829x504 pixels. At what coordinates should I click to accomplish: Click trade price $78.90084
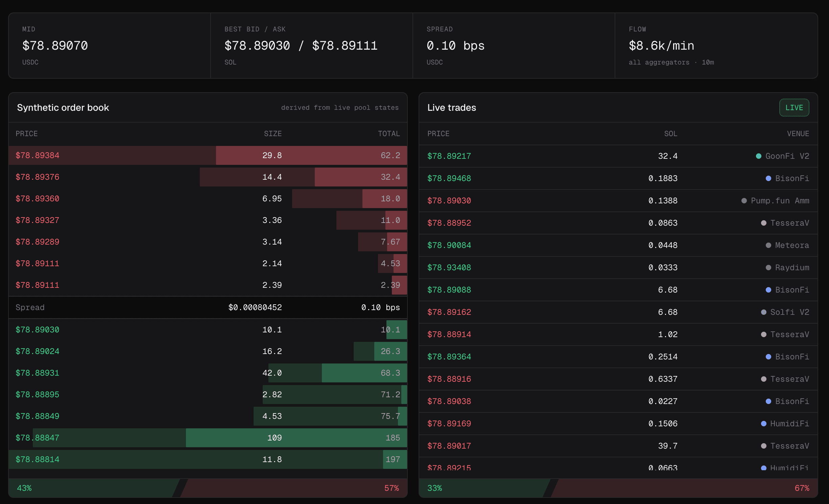(449, 245)
